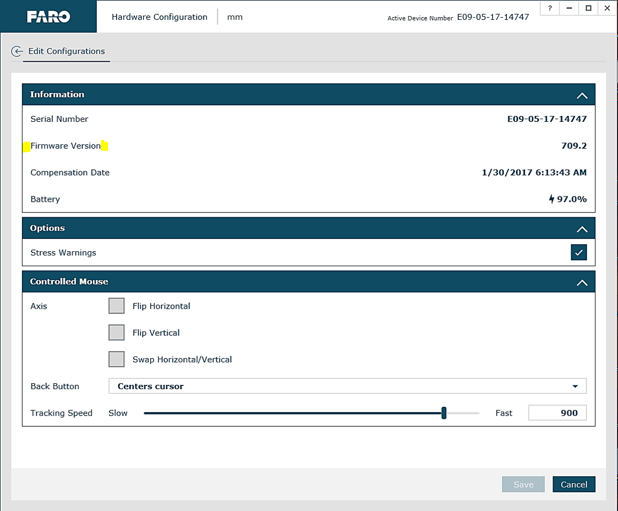Enable the Flip Horizontal checkbox
The image size is (618, 511).
116,306
